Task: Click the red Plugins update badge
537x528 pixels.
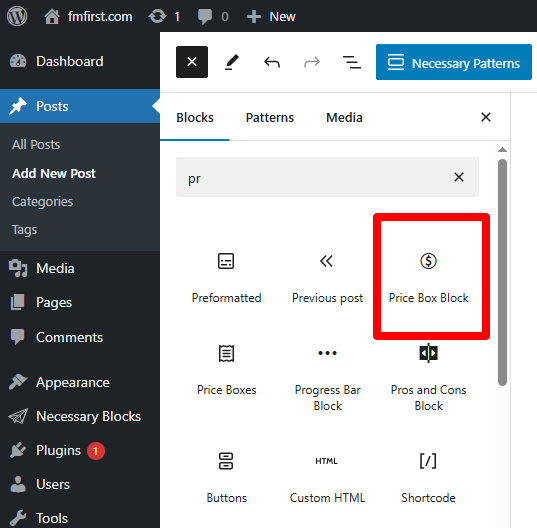Action: (x=96, y=451)
